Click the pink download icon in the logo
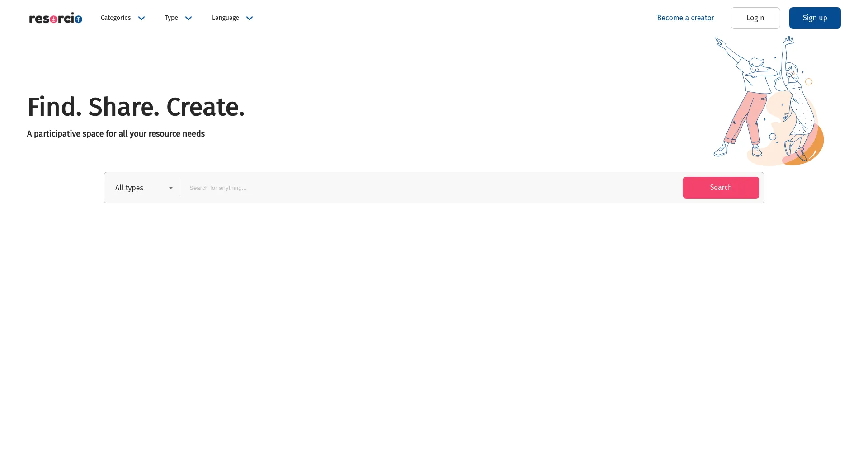The height and width of the screenshot is (449, 868). click(x=54, y=19)
